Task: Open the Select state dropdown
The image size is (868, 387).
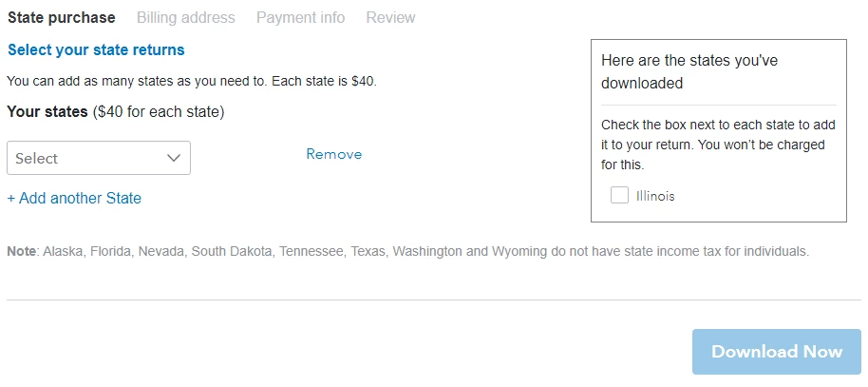Action: 99,158
